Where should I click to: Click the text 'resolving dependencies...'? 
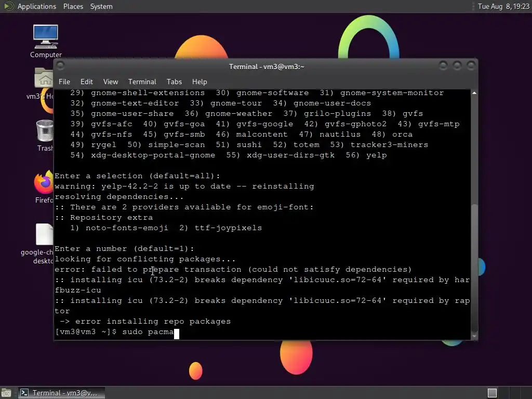tap(119, 197)
